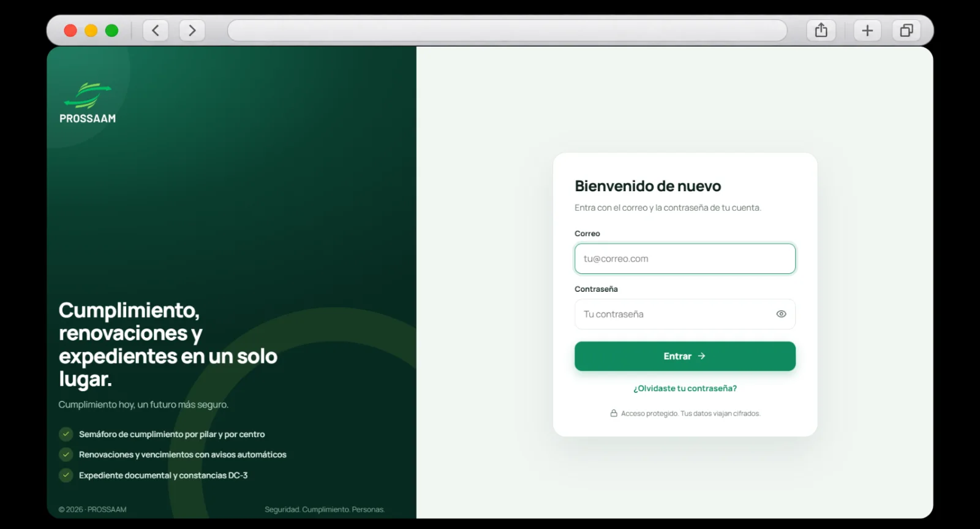
Task: Click checkmark beside Expediente documental
Action: coord(66,475)
